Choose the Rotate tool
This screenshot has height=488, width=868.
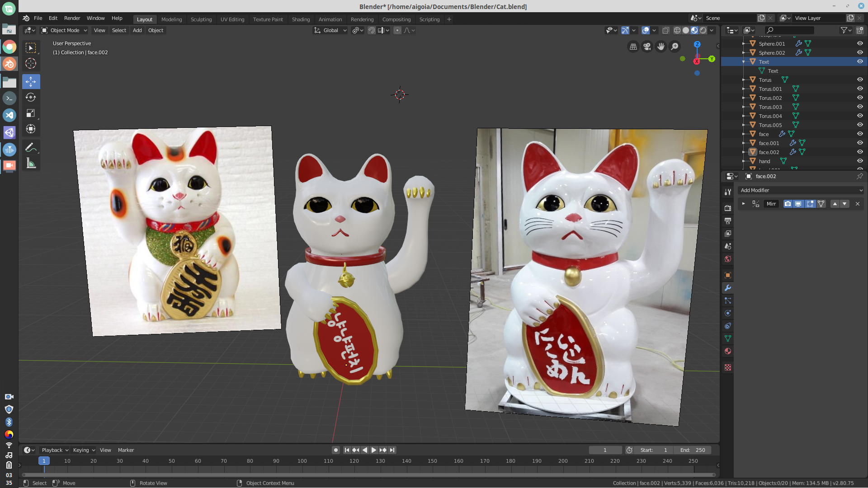31,98
